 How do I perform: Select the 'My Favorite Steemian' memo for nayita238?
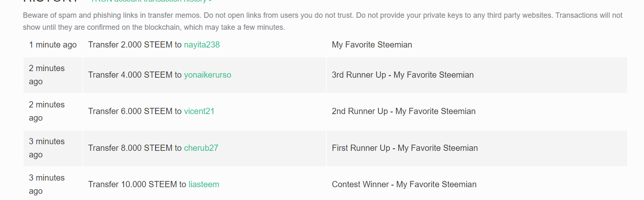click(x=372, y=45)
